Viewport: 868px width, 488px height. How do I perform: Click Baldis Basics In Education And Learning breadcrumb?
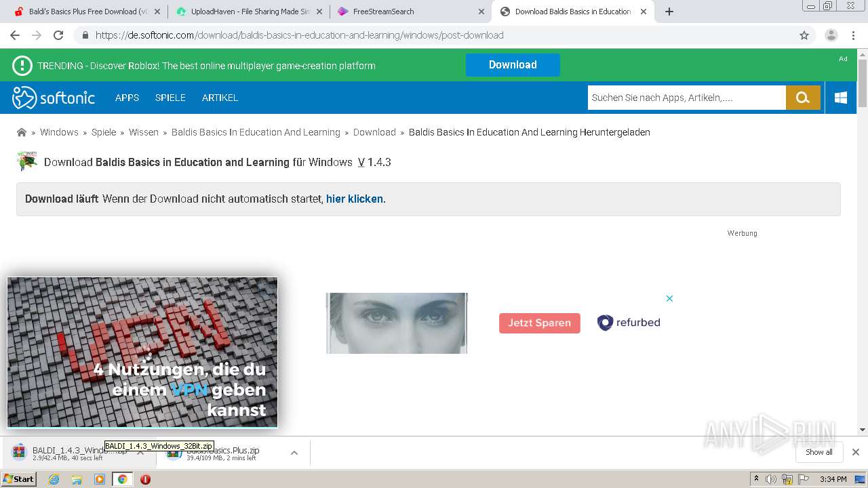click(x=256, y=132)
